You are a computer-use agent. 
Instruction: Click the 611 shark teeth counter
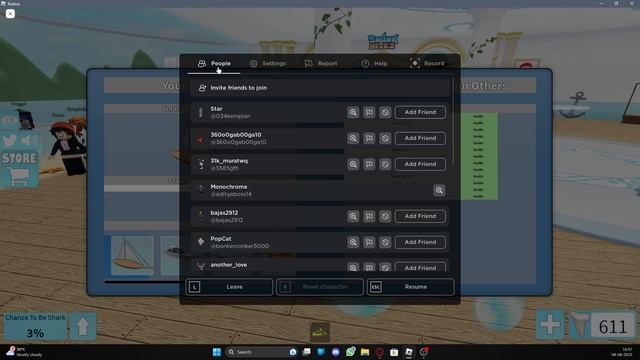tap(612, 327)
